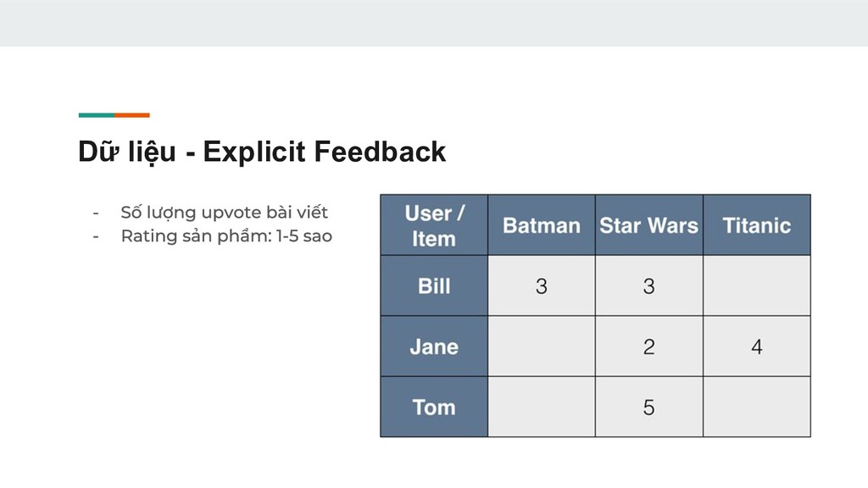Select Jane's Star Wars rating 2
Screen dimensions: 868x488
(x=648, y=347)
